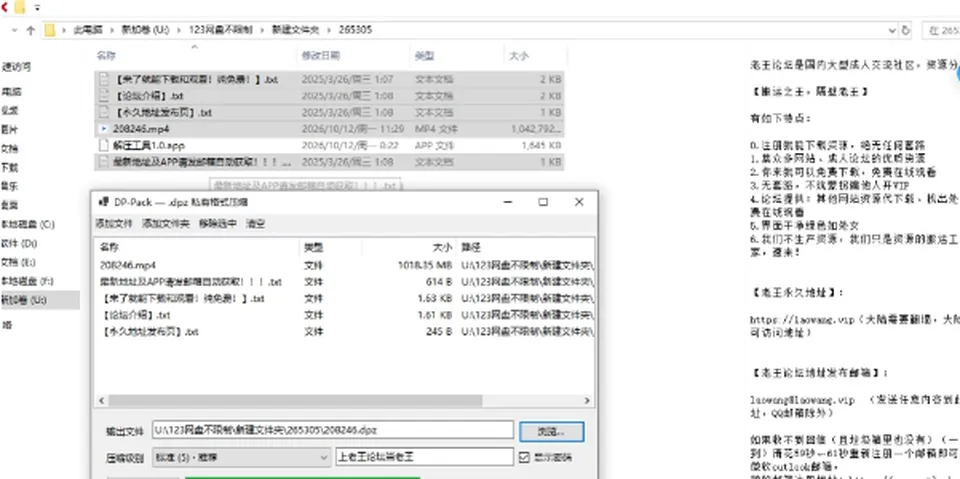
Task: Click the Refresh icon beside the address bar
Action: (906, 30)
